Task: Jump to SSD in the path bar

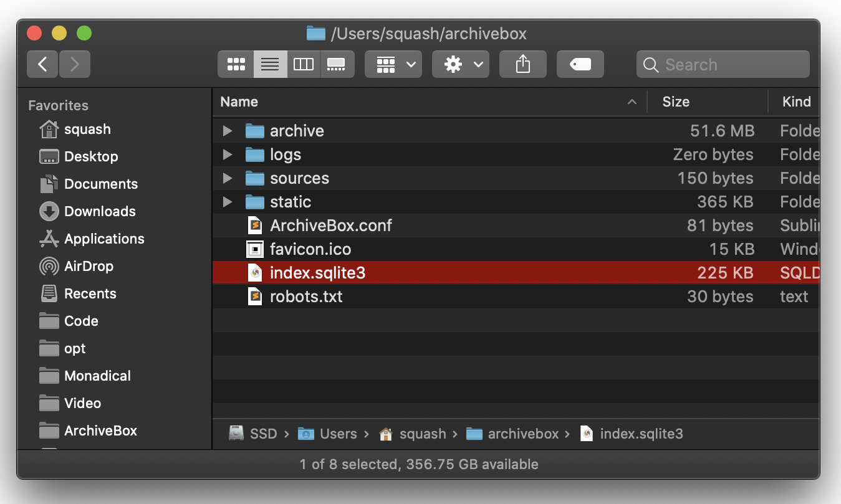Action: 253,434
